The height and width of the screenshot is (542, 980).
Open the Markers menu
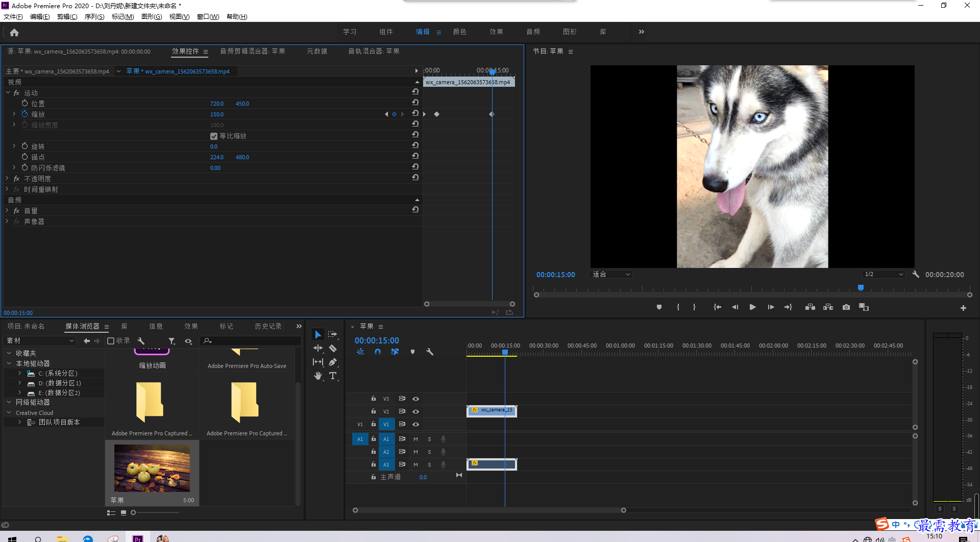pyautogui.click(x=122, y=17)
